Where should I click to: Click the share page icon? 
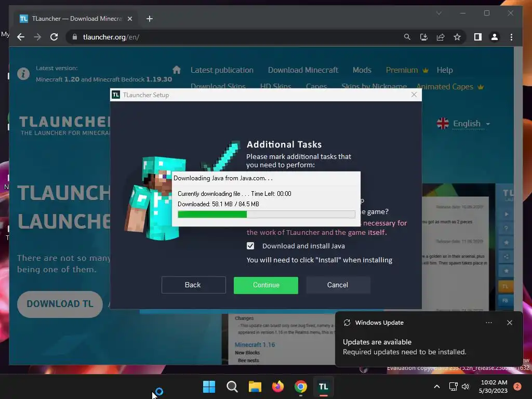(x=441, y=37)
